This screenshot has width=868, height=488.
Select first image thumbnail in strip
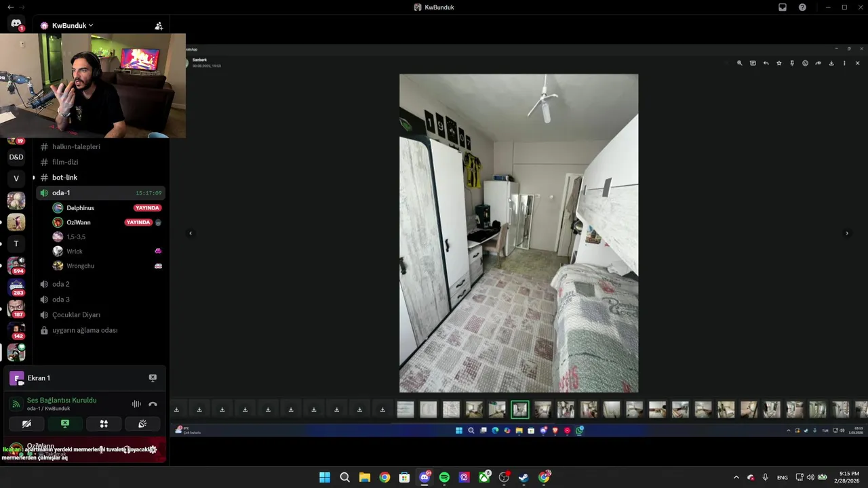point(406,409)
